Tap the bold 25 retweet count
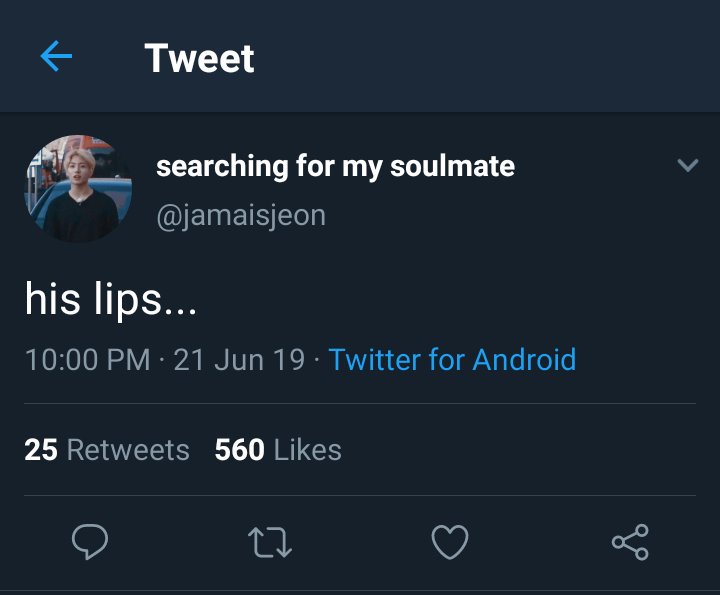The width and height of the screenshot is (720, 595). (x=41, y=449)
